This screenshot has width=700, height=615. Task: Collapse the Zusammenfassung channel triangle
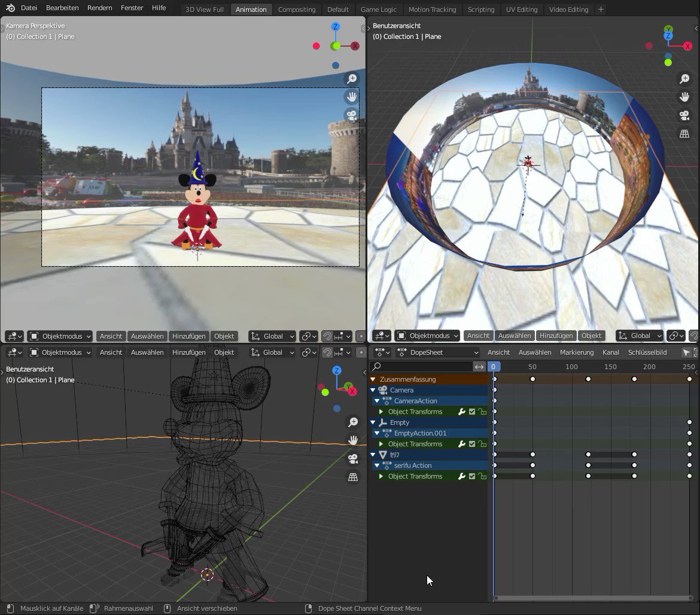pos(373,379)
